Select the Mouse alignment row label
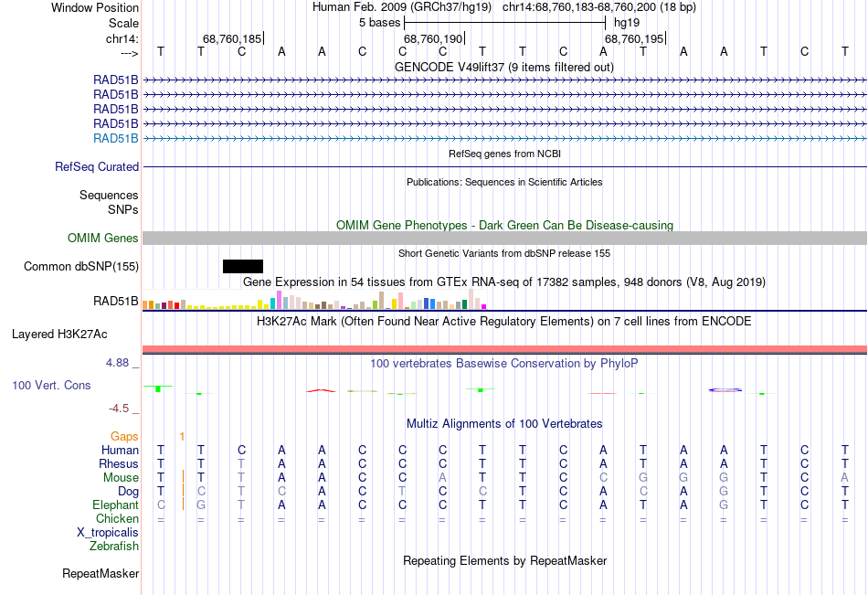The width and height of the screenshot is (868, 595). 121,477
